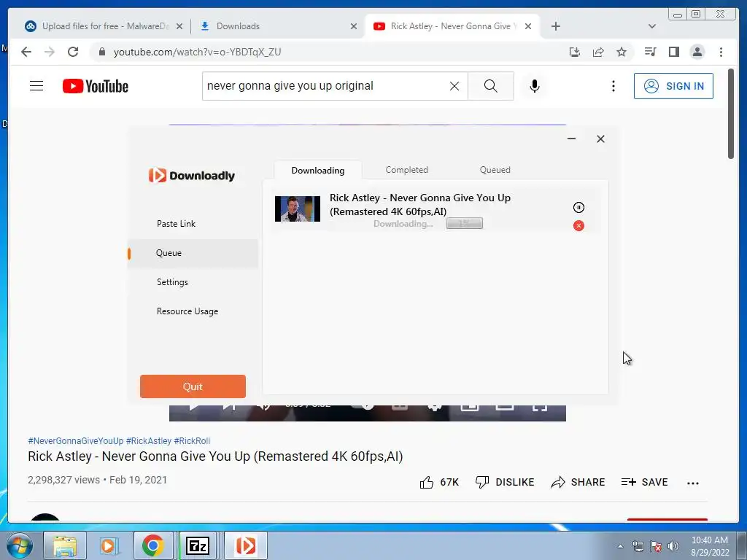View site info lock icon
This screenshot has height=560, width=747.
[x=101, y=52]
